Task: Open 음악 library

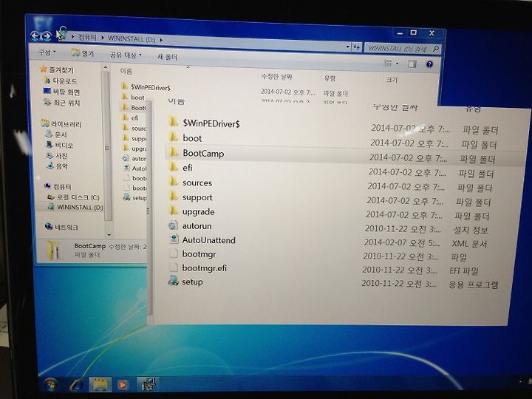Action: tap(58, 166)
